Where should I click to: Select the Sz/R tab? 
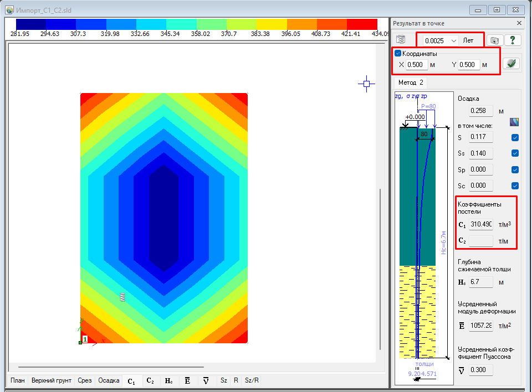pos(252,380)
